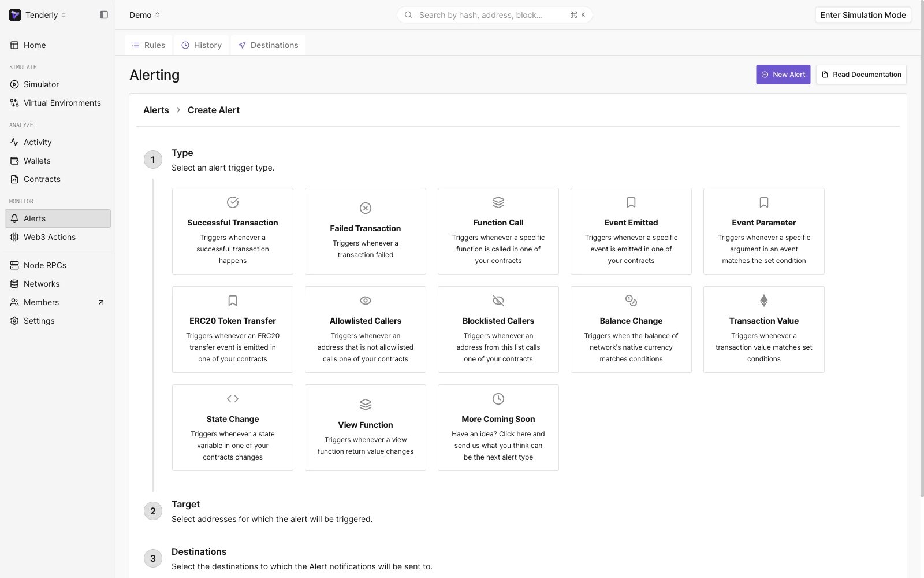Image resolution: width=924 pixels, height=578 pixels.
Task: Click the Event Parameter bookmark icon
Action: [764, 202]
